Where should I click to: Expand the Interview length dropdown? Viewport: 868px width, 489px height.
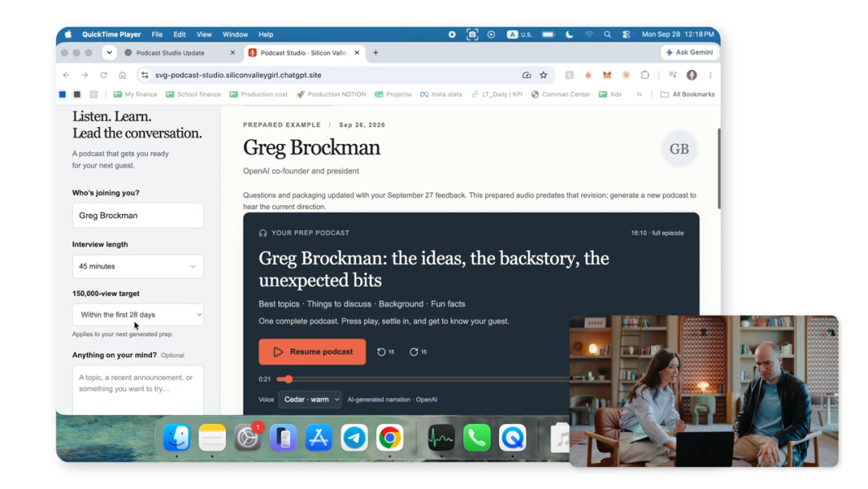tap(138, 266)
